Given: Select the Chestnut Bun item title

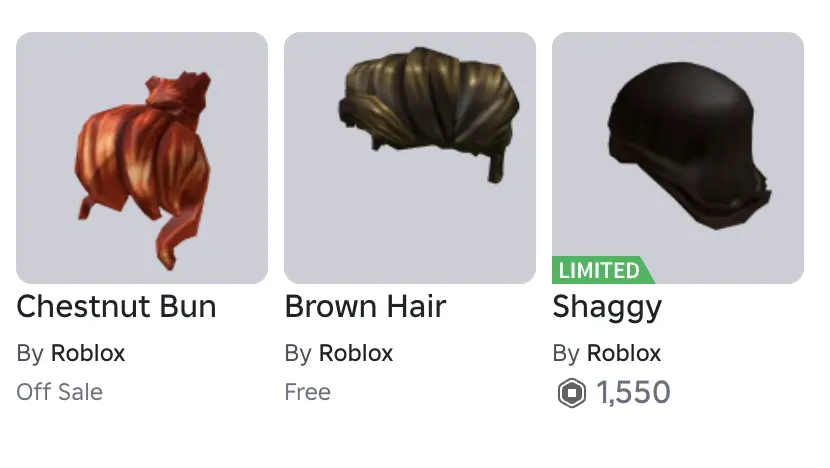Looking at the screenshot, I should 116,307.
